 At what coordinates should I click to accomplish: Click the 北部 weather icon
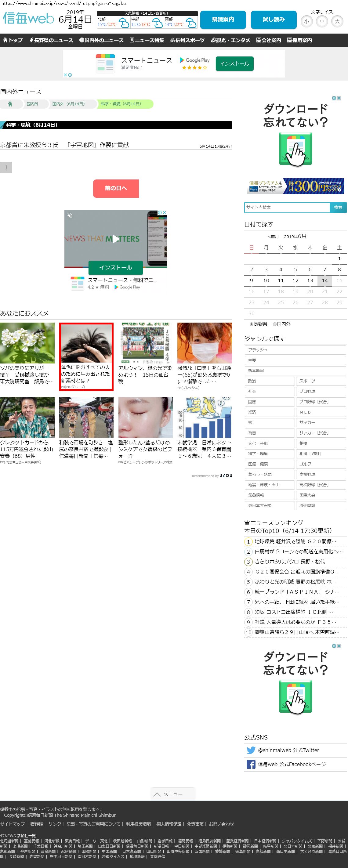point(124,23)
